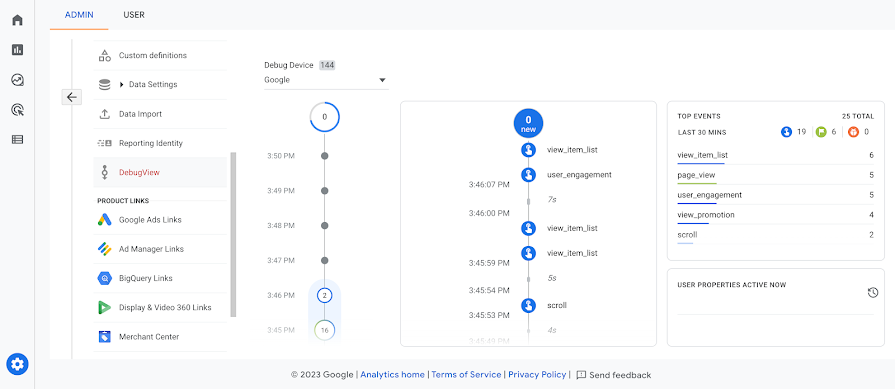The image size is (895, 389).
Task: Select the 3:45 PM minute with 16 events
Action: [325, 330]
